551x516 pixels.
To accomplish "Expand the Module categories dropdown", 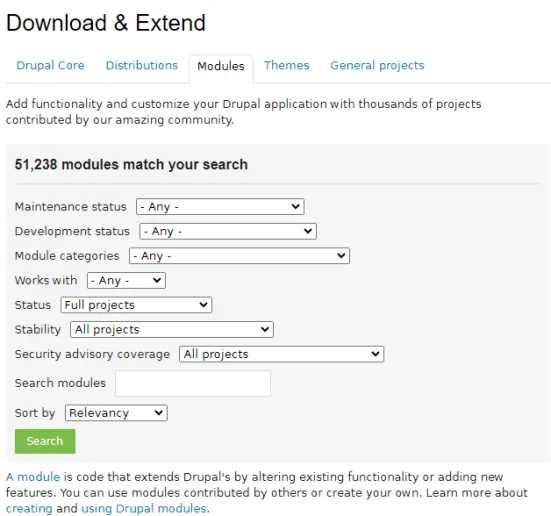I will coord(239,256).
